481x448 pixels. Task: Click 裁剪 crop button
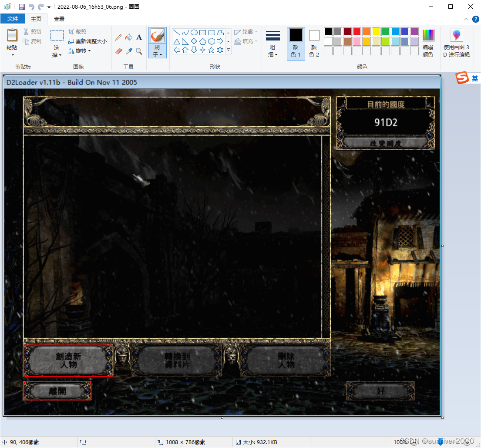[77, 32]
